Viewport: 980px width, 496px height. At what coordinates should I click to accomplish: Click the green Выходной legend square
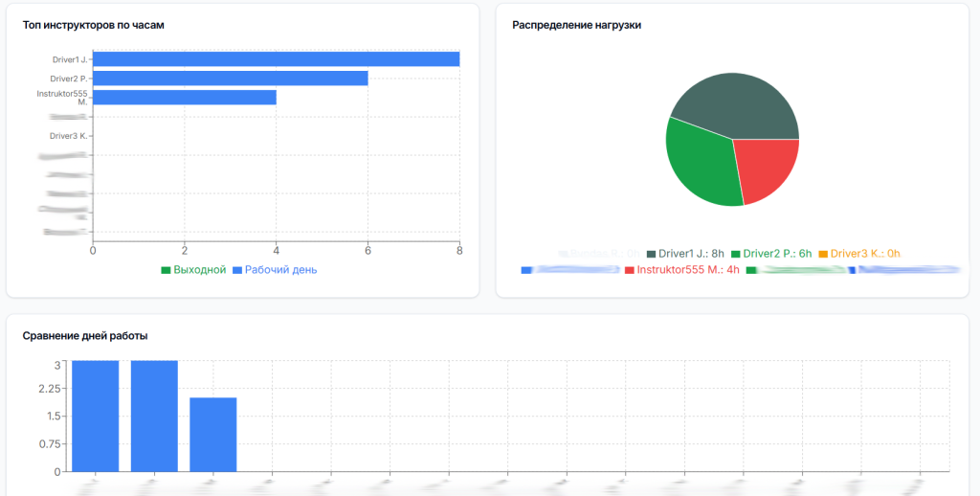coord(166,270)
